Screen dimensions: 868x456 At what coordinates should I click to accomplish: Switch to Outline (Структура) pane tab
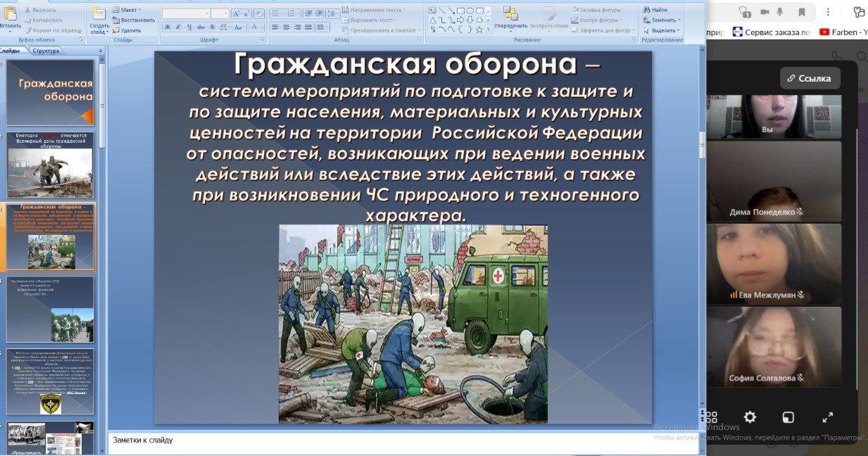click(46, 51)
